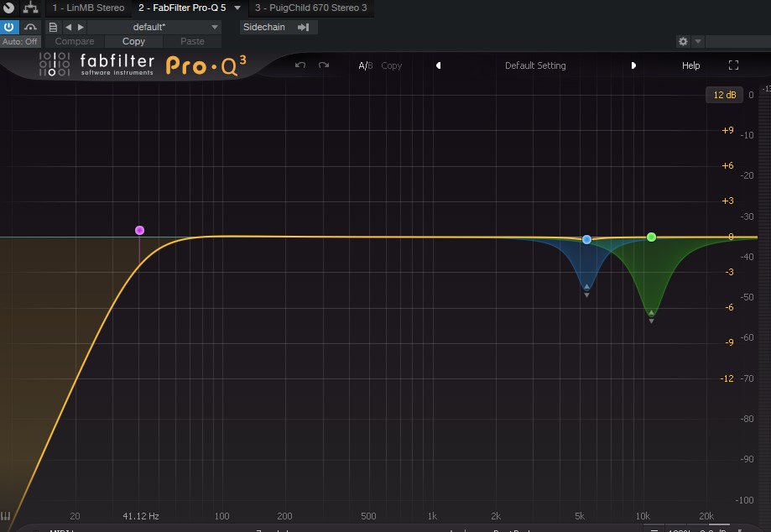Click the Compare button

point(75,41)
